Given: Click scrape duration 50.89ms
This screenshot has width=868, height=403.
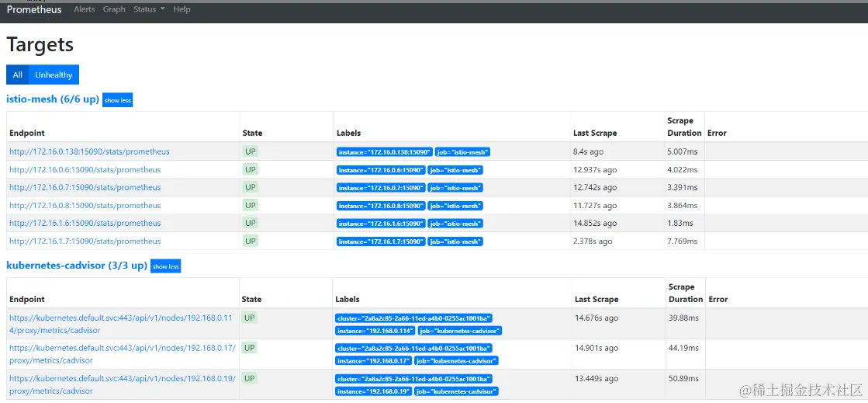Looking at the screenshot, I should [x=683, y=378].
